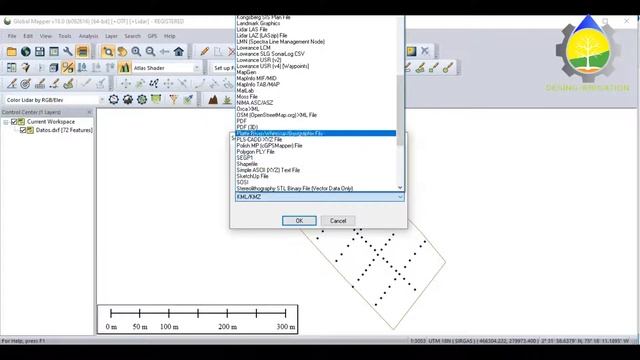Click the green bridge Lidar icon

tap(156, 100)
